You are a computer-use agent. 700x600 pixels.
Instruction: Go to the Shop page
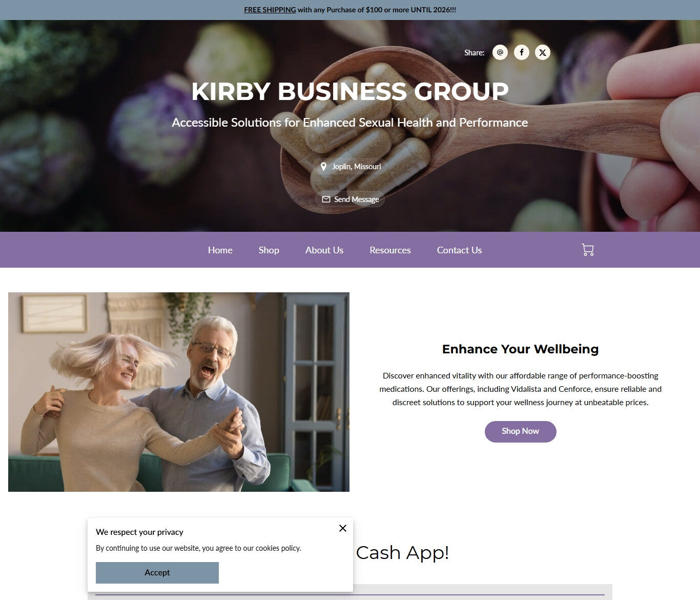(x=269, y=250)
